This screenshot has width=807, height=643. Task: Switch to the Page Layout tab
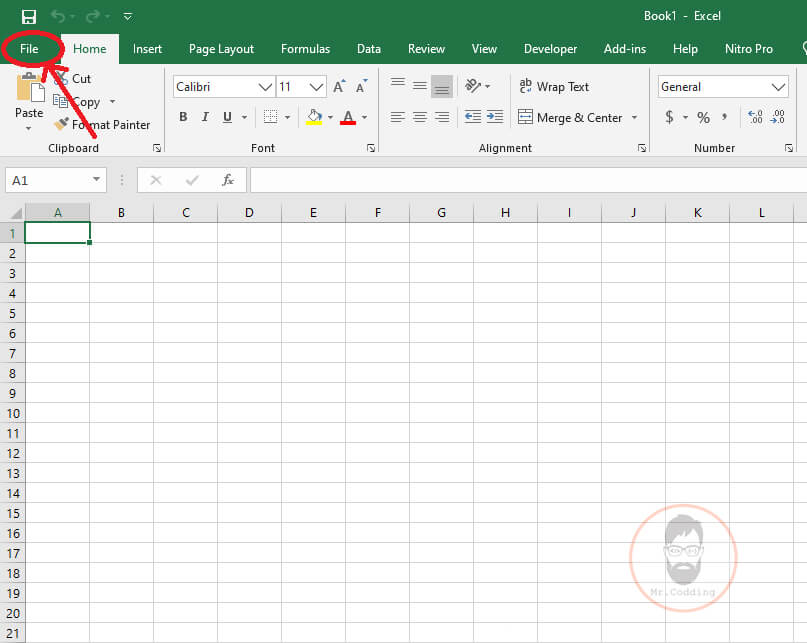(221, 49)
